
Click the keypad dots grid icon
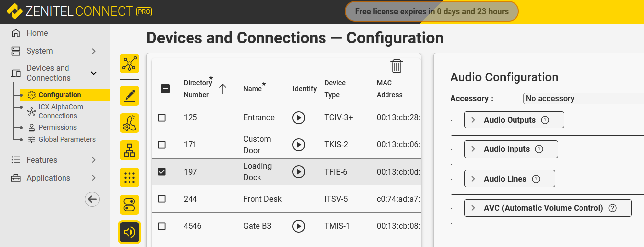pyautogui.click(x=129, y=177)
